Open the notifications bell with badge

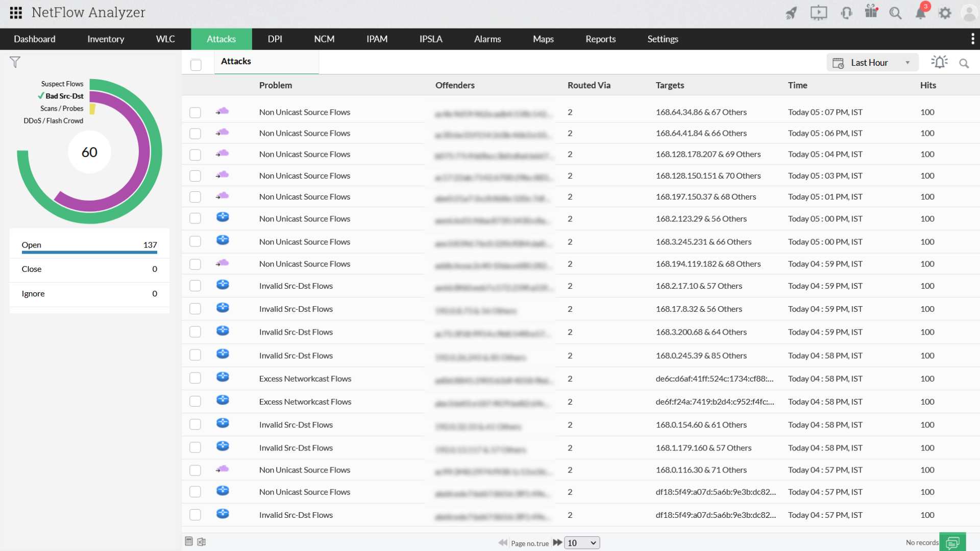click(x=920, y=13)
